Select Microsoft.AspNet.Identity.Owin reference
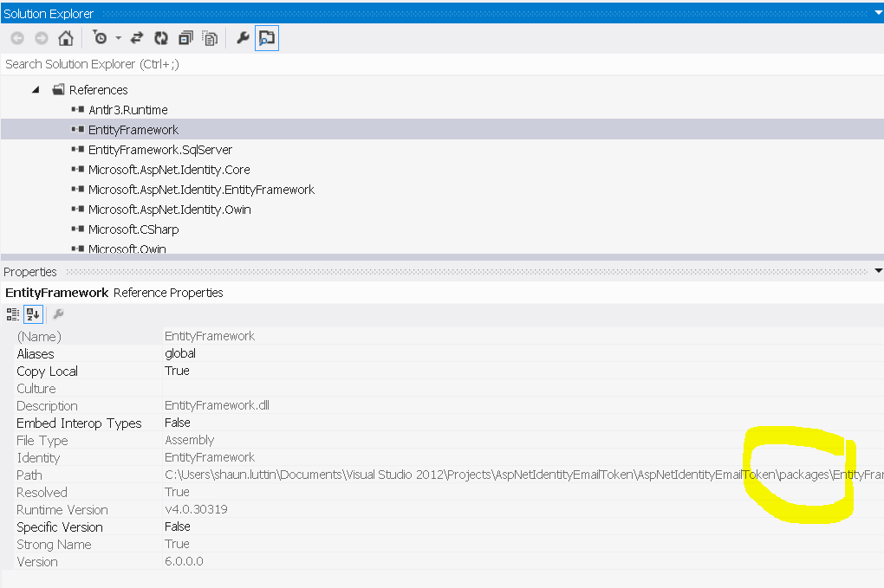 pos(170,210)
